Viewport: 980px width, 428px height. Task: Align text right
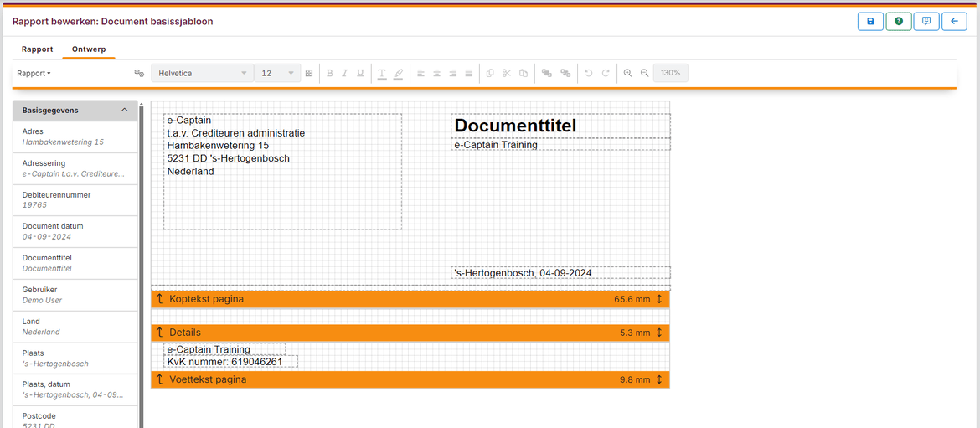(x=453, y=73)
